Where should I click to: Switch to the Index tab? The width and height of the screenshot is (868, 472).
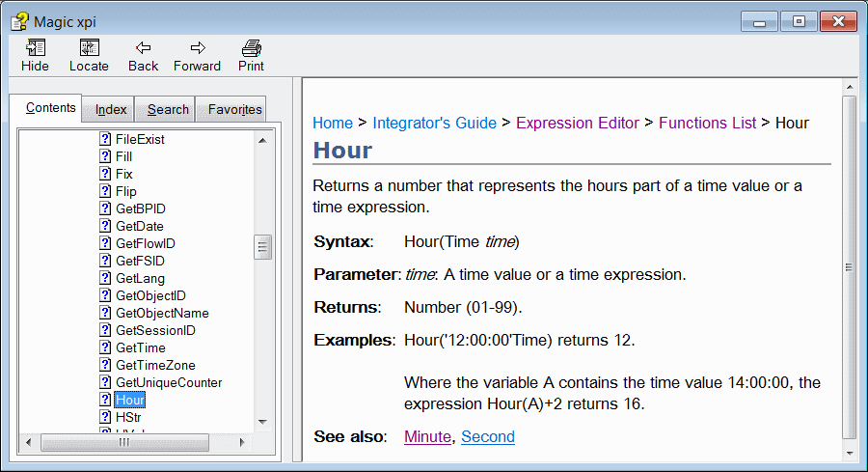[110, 110]
